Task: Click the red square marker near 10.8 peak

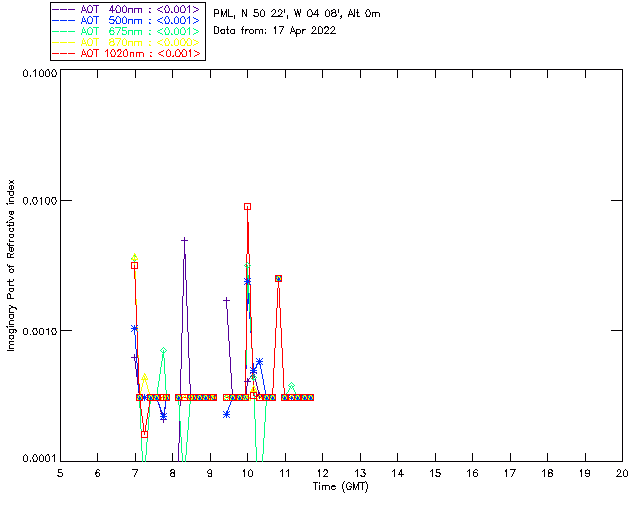Action: pos(278,278)
